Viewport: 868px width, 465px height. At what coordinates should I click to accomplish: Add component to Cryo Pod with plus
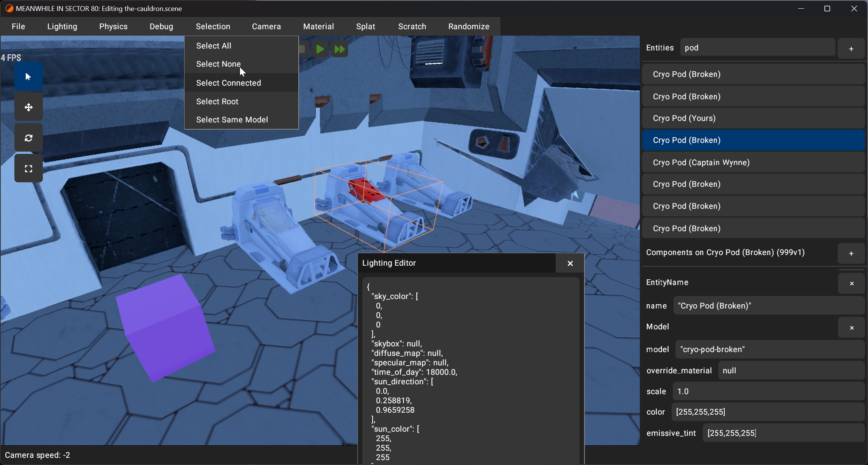click(x=851, y=253)
